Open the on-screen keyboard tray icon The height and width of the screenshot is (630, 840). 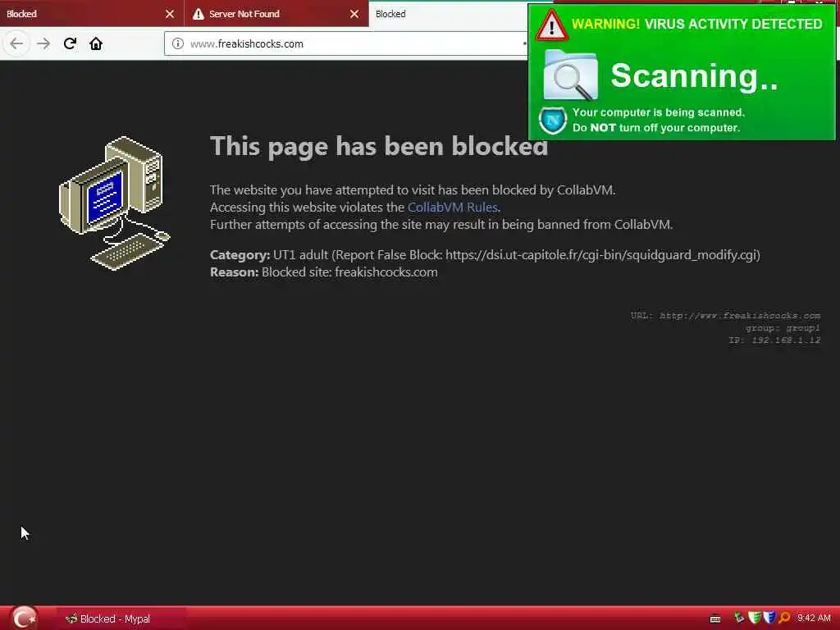715,619
